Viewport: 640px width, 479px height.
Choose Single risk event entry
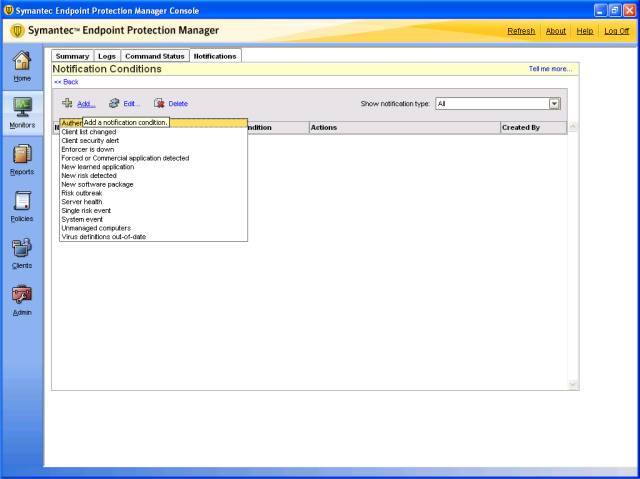point(153,211)
